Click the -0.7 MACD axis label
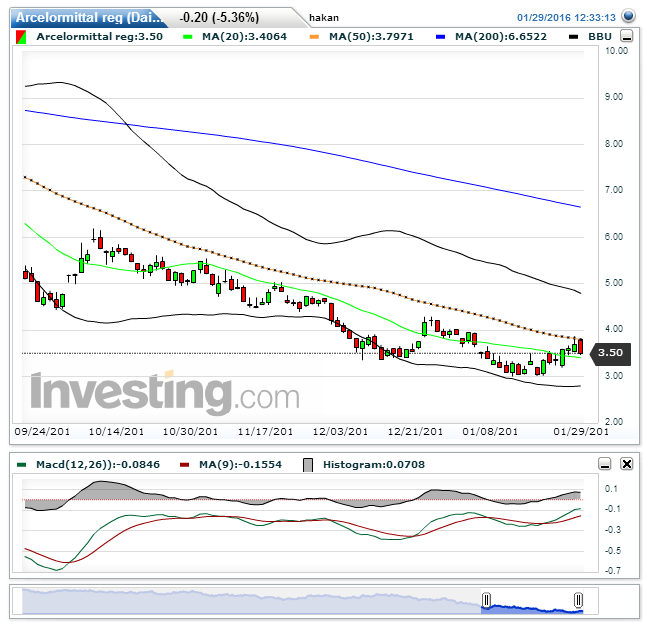This screenshot has width=650, height=627. tap(613, 571)
